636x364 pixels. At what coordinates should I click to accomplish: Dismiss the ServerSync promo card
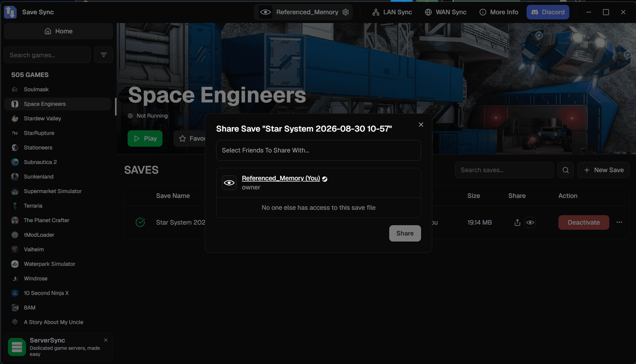click(106, 340)
